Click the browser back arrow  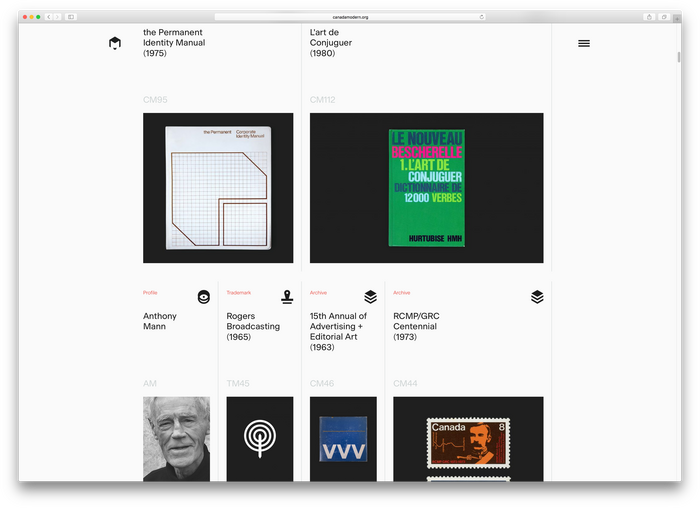[48, 17]
